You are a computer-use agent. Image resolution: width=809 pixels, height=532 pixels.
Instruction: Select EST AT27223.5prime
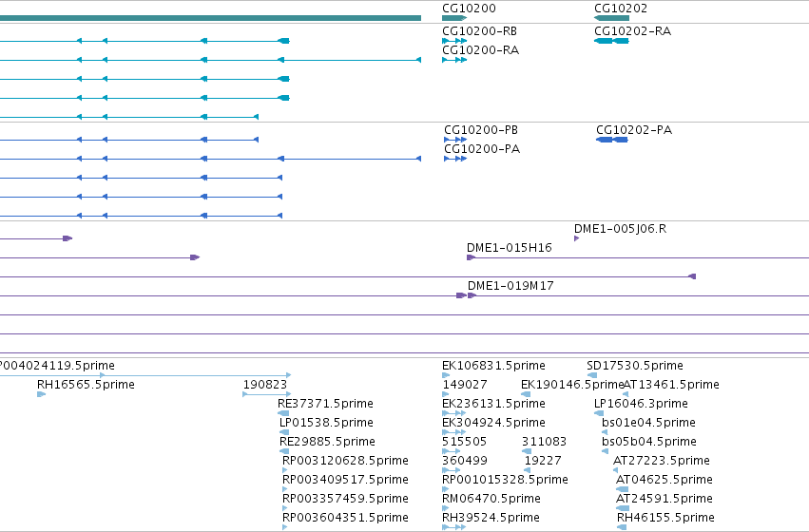click(x=662, y=461)
